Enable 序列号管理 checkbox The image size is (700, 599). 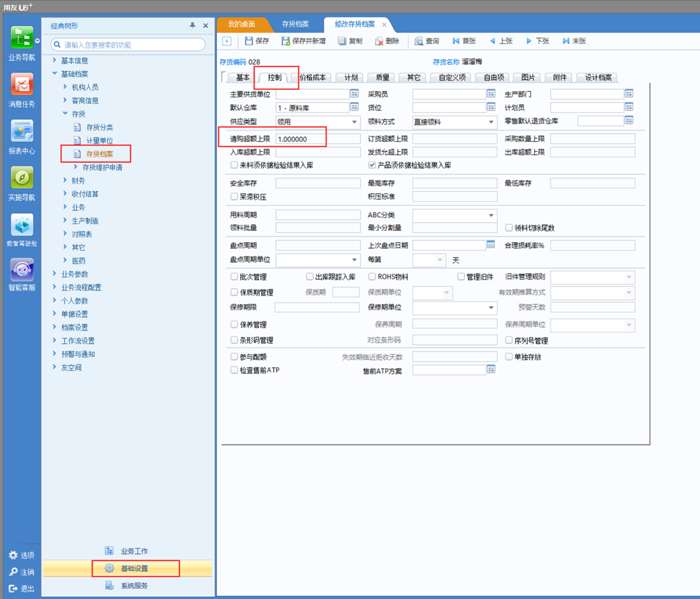tap(508, 340)
